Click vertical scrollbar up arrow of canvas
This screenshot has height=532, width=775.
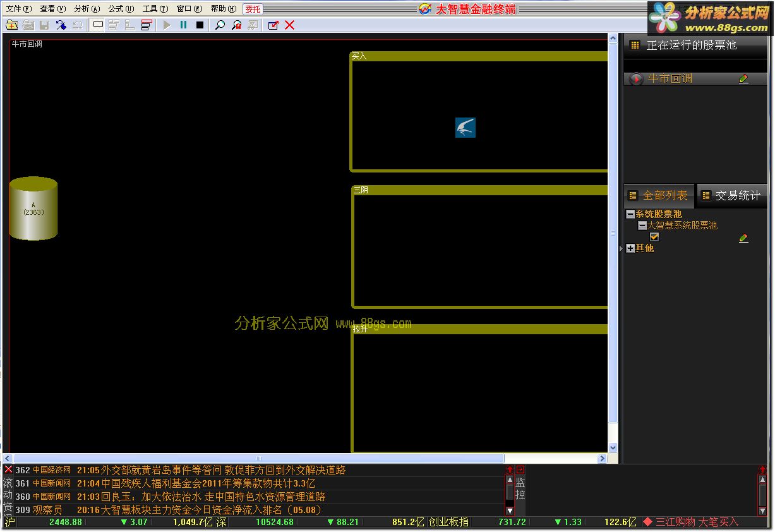[x=613, y=39]
